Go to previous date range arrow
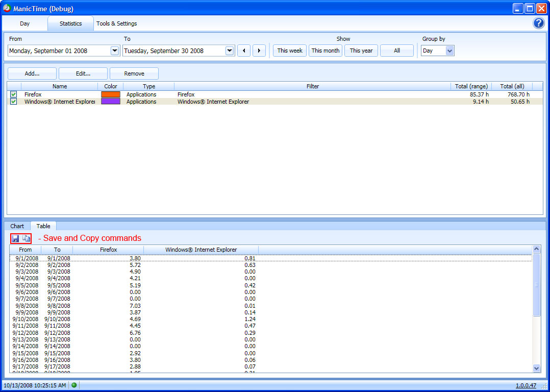The width and height of the screenshot is (550, 392). (244, 51)
